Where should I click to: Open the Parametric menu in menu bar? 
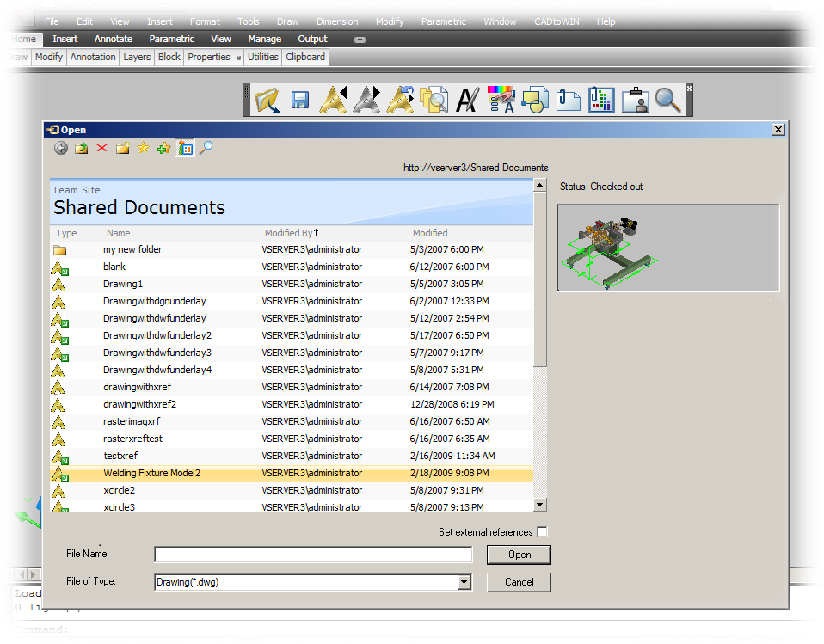[444, 21]
